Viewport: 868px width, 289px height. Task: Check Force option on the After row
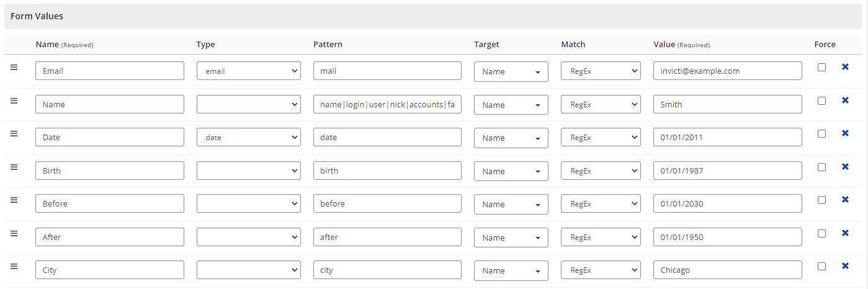tap(821, 233)
